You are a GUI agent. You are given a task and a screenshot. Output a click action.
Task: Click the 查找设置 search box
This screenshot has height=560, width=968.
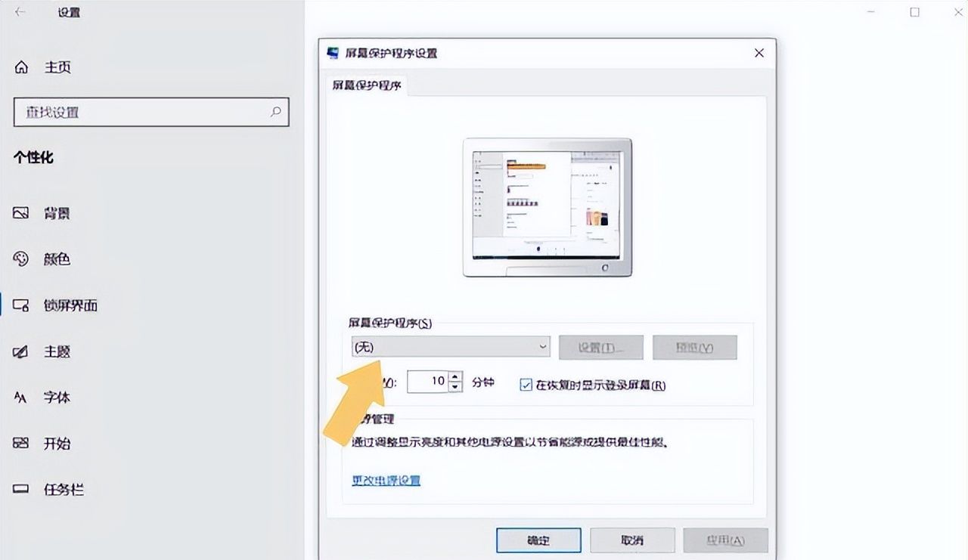(151, 112)
